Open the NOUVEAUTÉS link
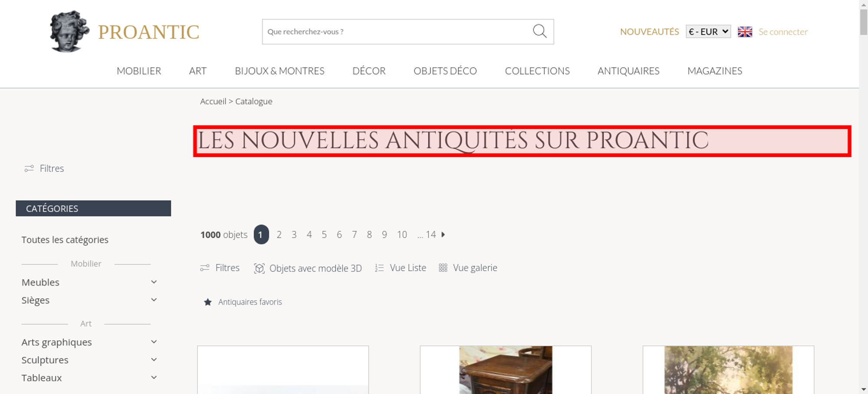Screen dimensions: 868x394 [x=649, y=32]
